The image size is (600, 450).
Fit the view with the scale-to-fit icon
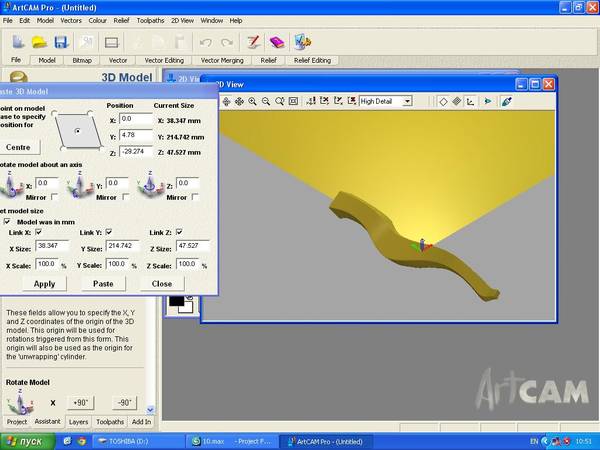point(293,101)
